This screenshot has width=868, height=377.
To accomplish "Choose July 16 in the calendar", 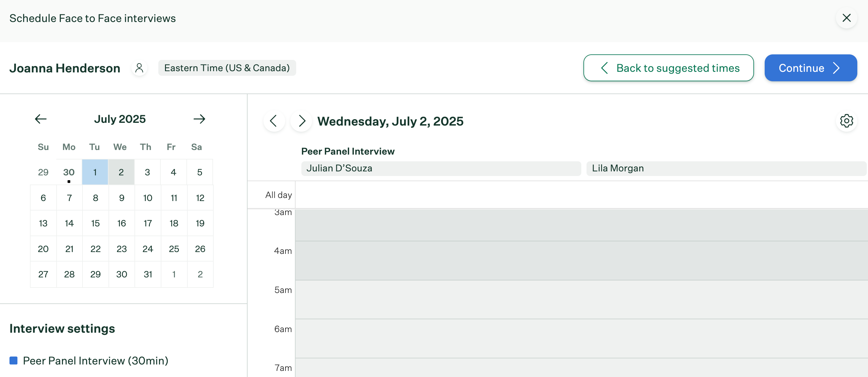I will coord(122,223).
